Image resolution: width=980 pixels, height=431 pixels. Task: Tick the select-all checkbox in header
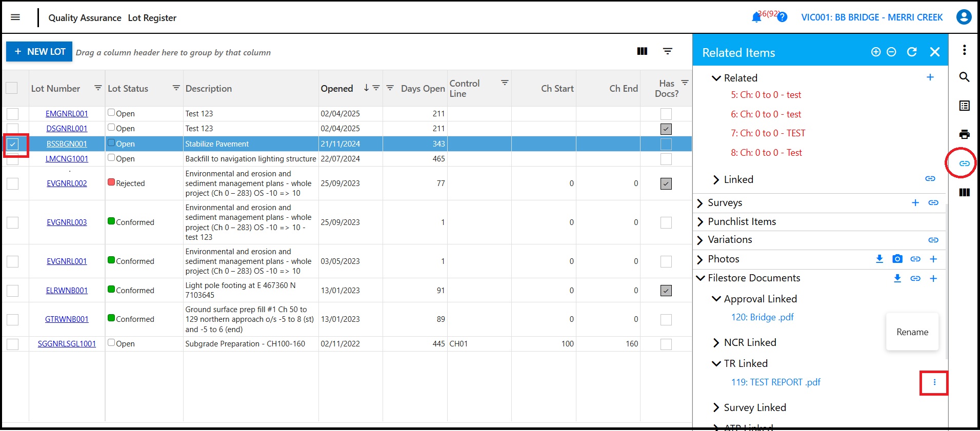12,88
